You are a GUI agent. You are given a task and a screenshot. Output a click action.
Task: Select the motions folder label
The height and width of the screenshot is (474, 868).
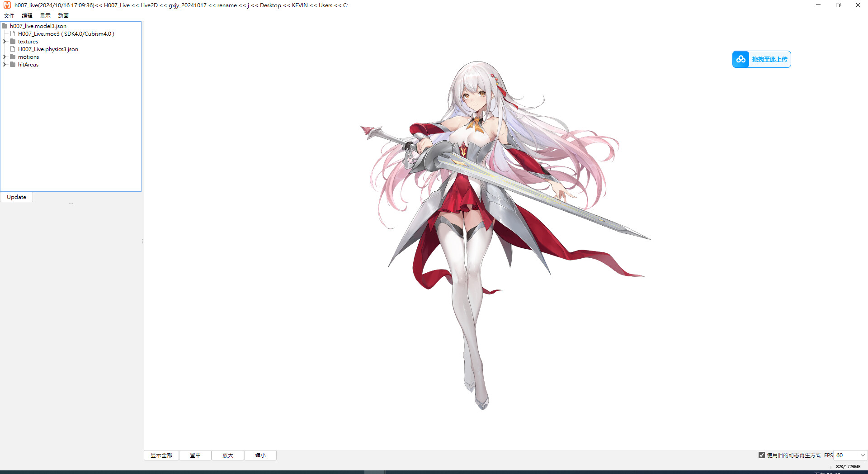tap(28, 57)
